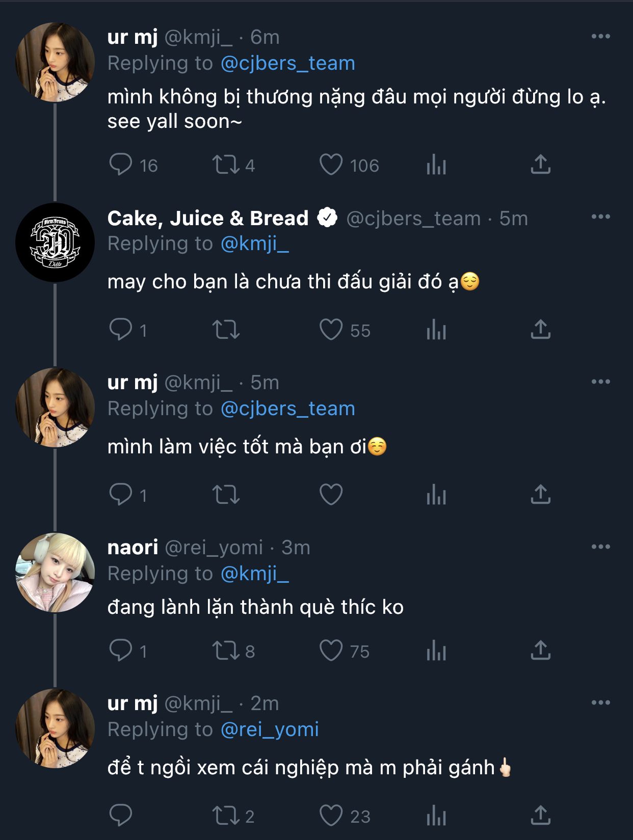
Task: Share the 'mình làm việc tốt' tweet
Action: (540, 495)
